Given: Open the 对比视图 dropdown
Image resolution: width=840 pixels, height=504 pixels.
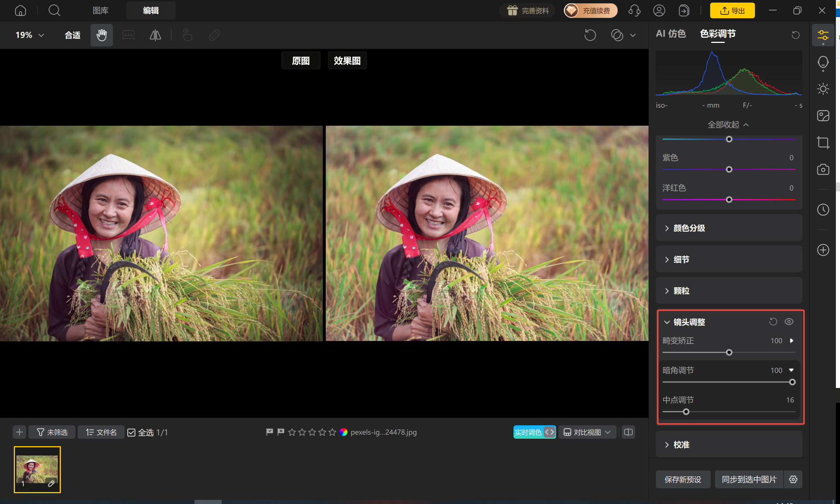Looking at the screenshot, I should (587, 432).
